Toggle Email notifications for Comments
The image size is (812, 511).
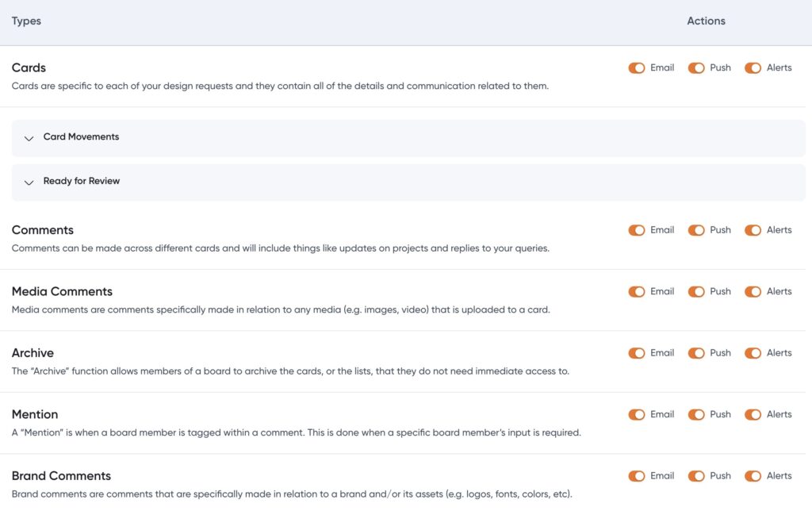tap(637, 230)
